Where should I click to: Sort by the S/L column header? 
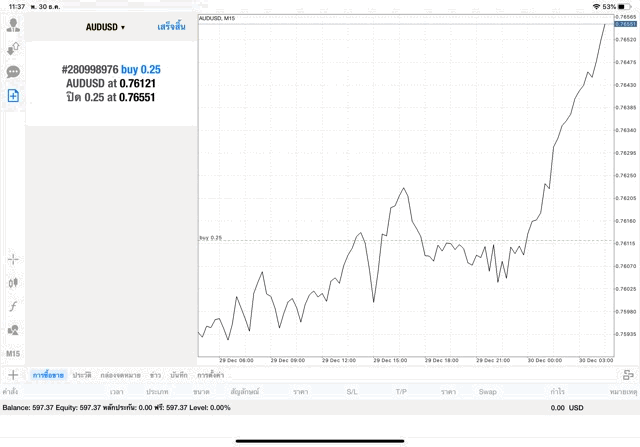[352, 391]
